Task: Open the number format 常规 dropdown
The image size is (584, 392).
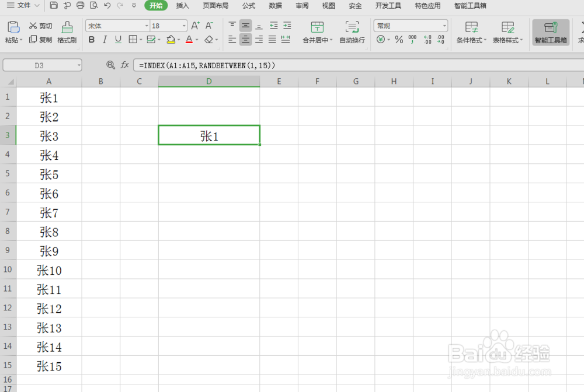Action: click(x=444, y=26)
